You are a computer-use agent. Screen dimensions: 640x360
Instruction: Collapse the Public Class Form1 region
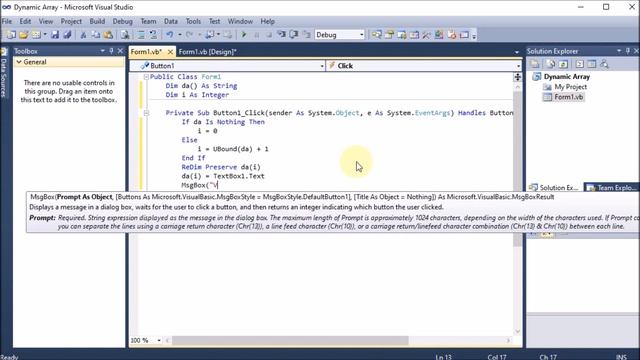[146, 77]
